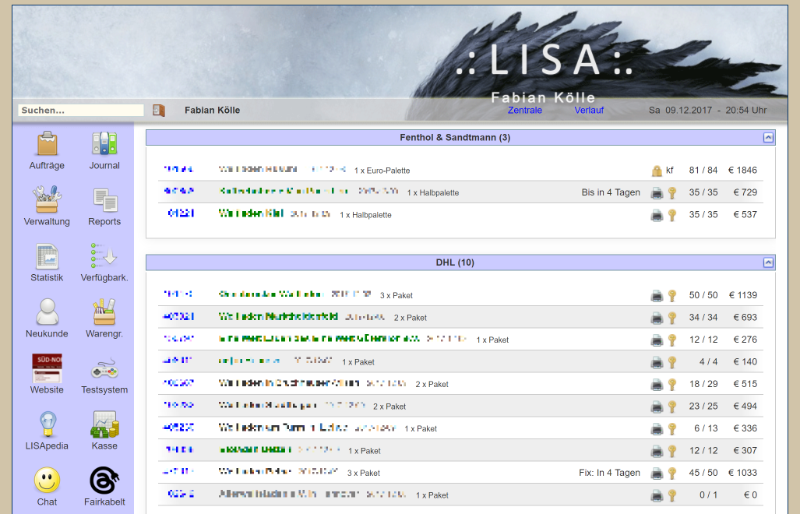Click printer icon on the €1139 DHL order
800x514 pixels.
coord(657,296)
